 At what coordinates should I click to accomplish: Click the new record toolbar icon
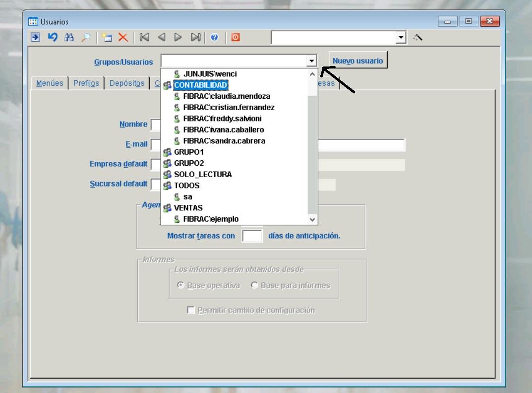[107, 38]
